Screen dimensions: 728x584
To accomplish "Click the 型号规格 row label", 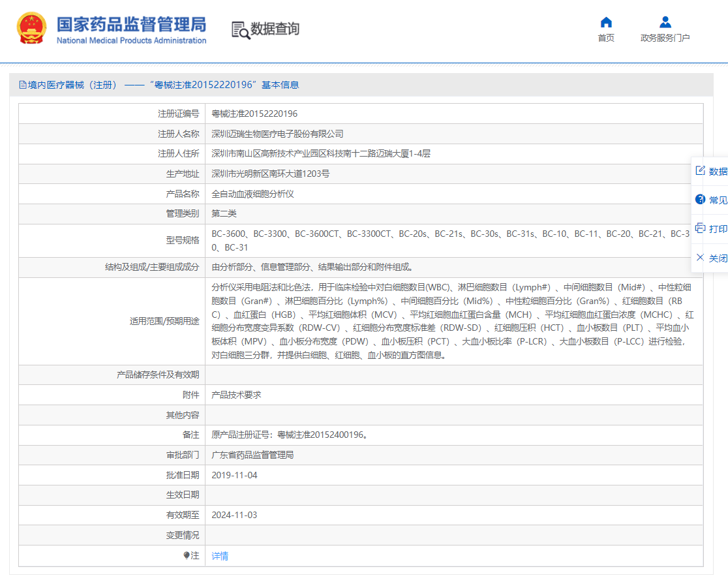I will [183, 240].
